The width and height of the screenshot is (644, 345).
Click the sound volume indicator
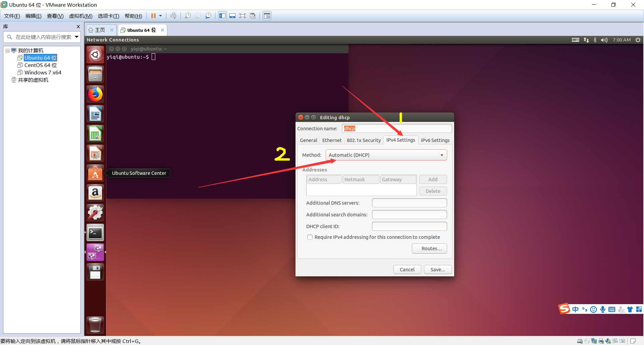(x=604, y=40)
